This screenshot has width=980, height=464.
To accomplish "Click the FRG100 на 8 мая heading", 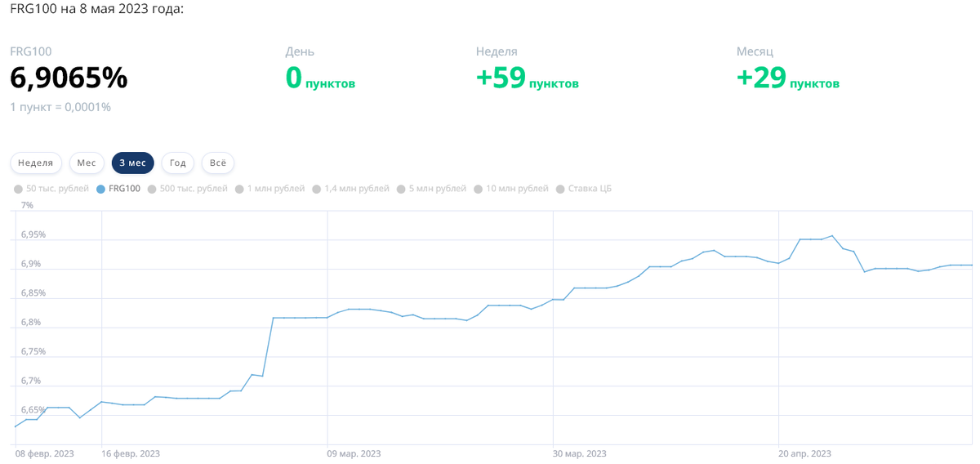I will point(97,9).
